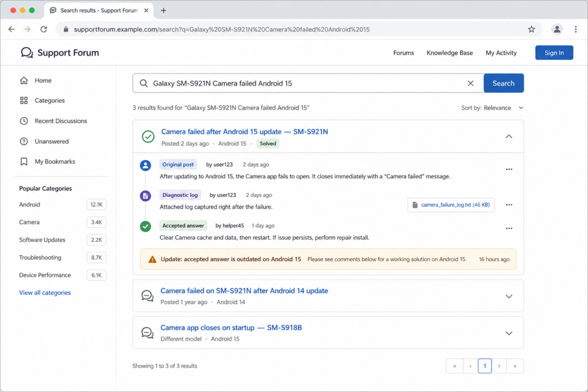Open My Activity in the top navigation

pyautogui.click(x=501, y=53)
